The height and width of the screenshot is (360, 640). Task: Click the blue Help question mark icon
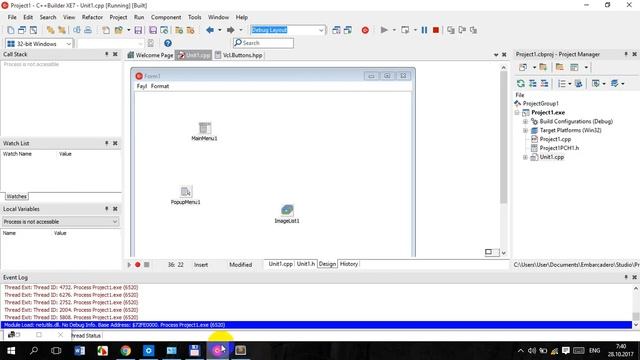click(168, 43)
